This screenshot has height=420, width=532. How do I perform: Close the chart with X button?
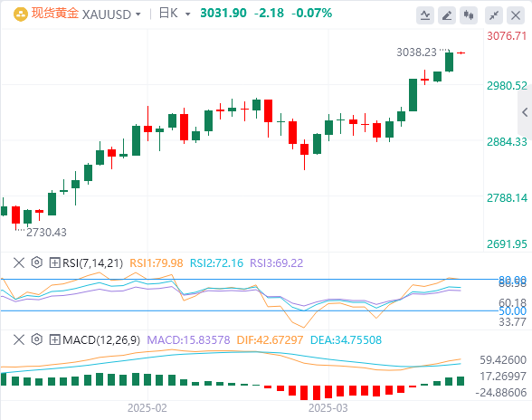coord(516,15)
